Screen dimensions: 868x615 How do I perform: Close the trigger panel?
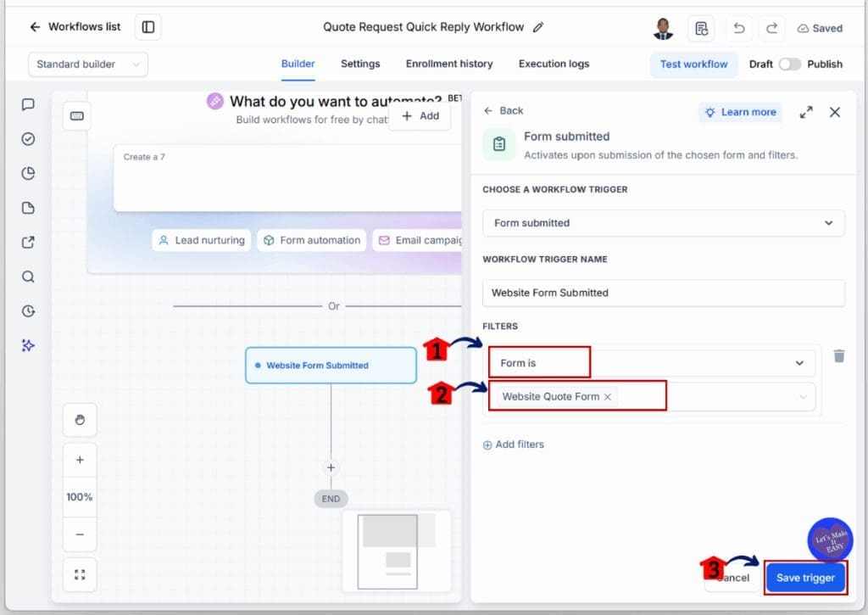[x=835, y=113]
